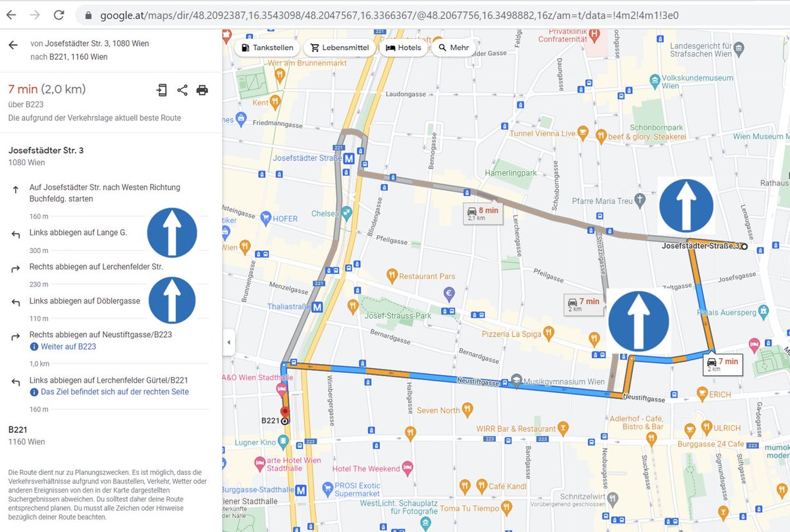Viewport: 790px width, 532px height.
Task: Click the A&O Wien Stadthalle hotel marker
Action: (x=282, y=391)
